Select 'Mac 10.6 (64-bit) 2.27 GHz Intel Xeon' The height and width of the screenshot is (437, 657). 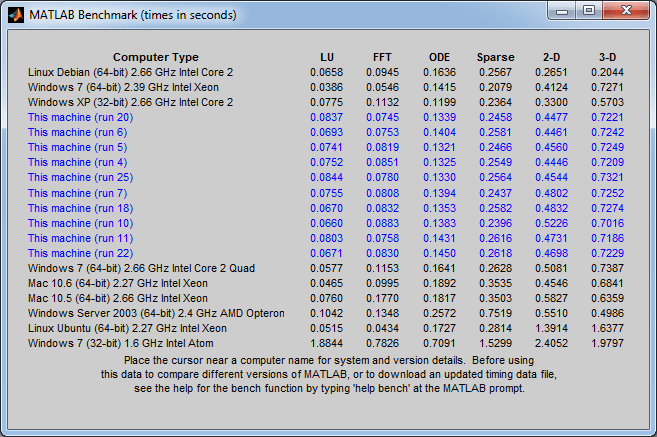coord(118,283)
